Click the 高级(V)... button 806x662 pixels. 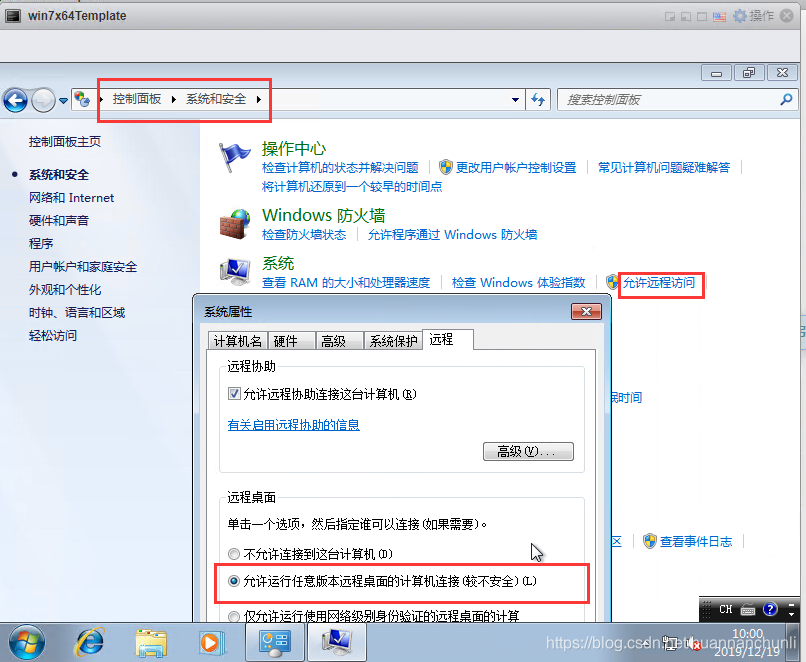[x=528, y=451]
